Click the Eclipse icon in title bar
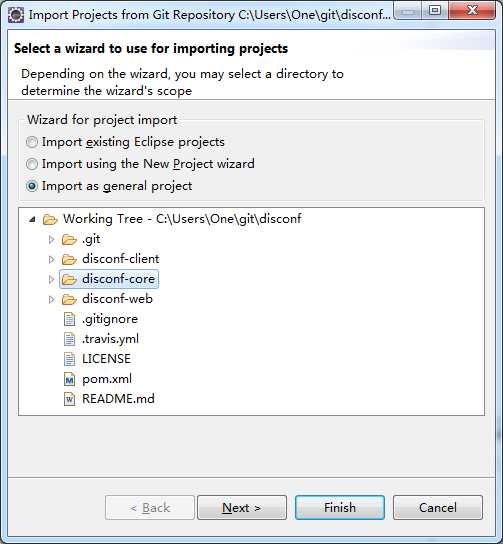The height and width of the screenshot is (544, 503). pos(16,15)
